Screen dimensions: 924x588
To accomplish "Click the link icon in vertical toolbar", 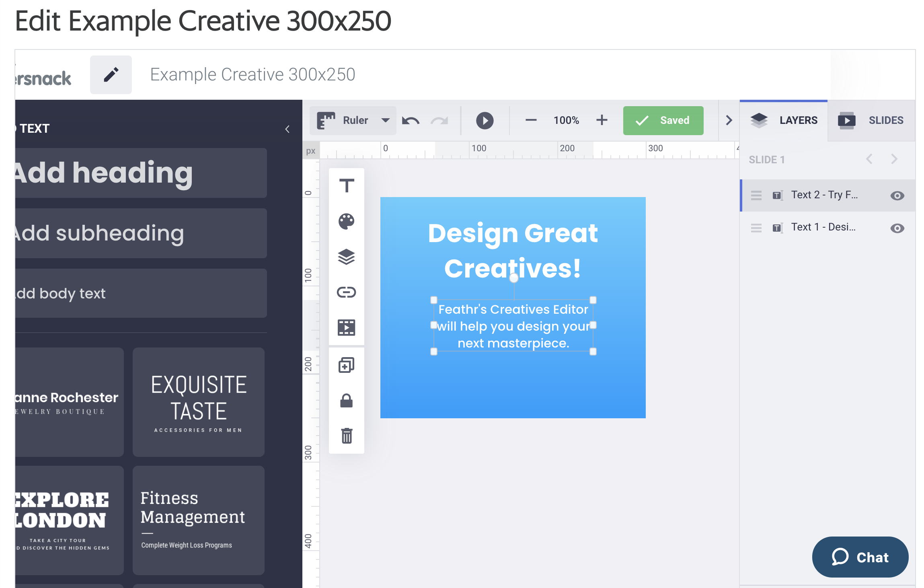I will [347, 292].
